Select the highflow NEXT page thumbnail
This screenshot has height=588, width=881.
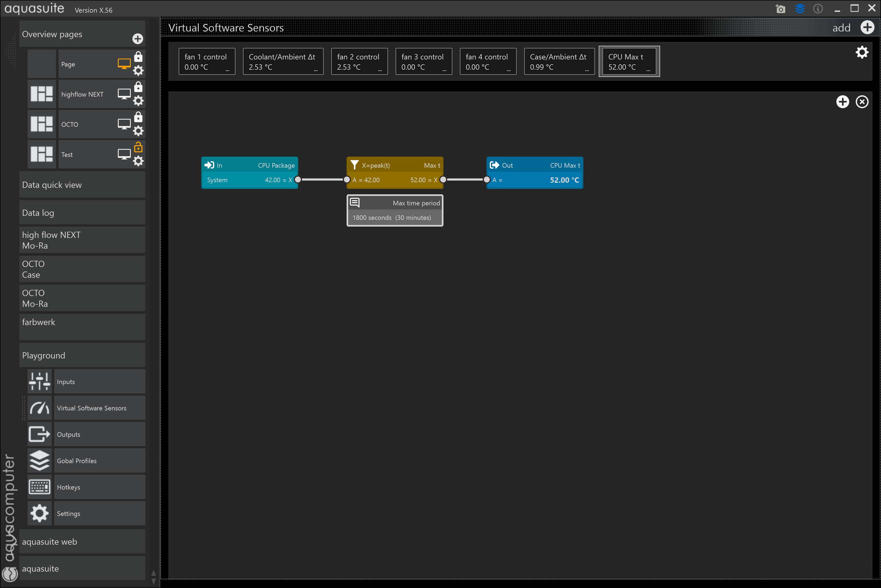(x=42, y=94)
